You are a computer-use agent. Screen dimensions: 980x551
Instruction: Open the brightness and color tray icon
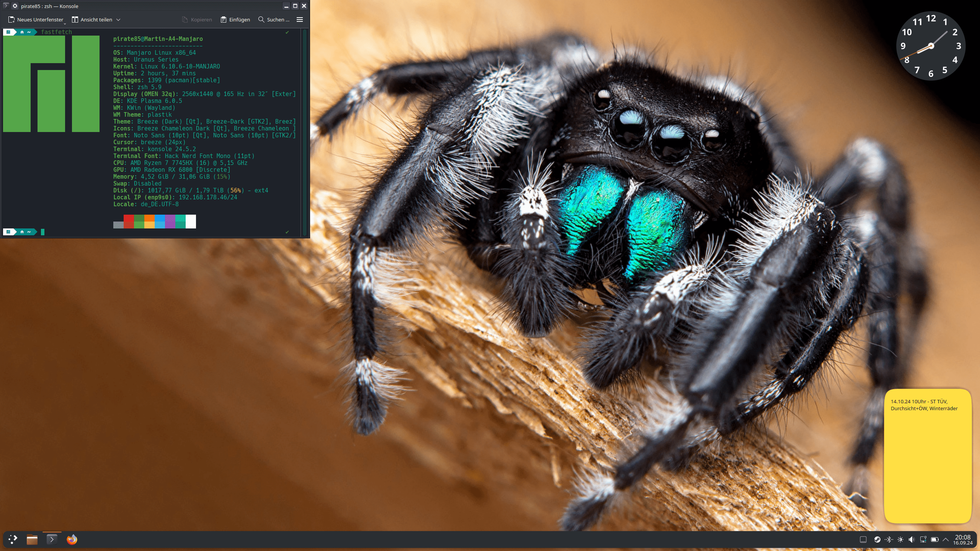(x=900, y=540)
